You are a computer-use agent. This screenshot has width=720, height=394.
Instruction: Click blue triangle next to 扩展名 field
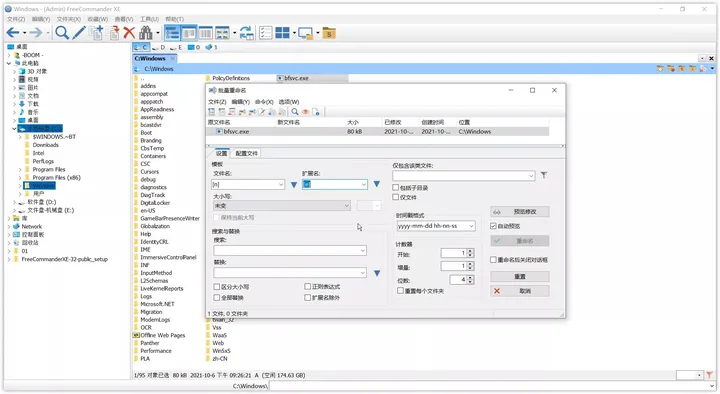(x=377, y=184)
